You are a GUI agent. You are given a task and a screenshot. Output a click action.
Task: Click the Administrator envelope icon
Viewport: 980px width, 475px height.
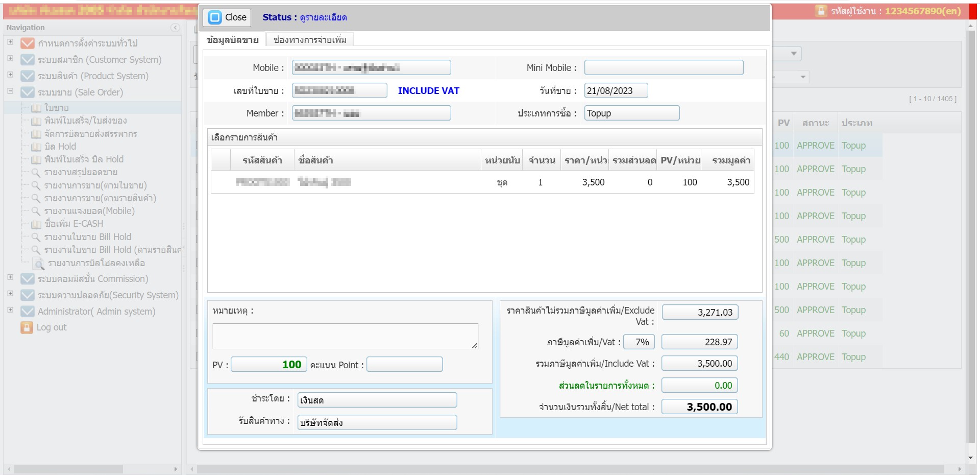tap(27, 312)
